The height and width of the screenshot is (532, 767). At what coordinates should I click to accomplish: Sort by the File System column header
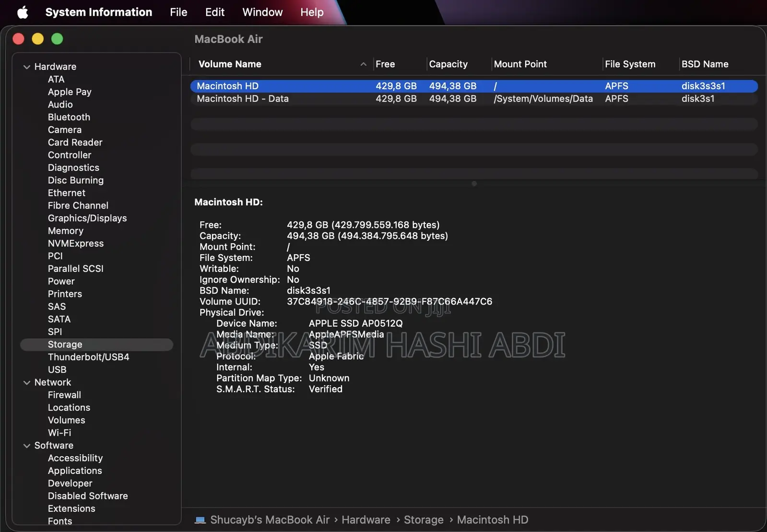point(630,64)
